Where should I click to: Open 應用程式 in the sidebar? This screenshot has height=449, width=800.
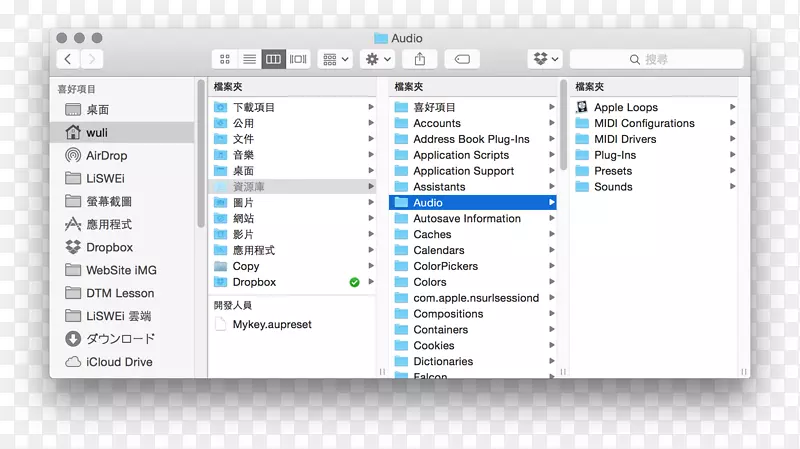[122, 224]
